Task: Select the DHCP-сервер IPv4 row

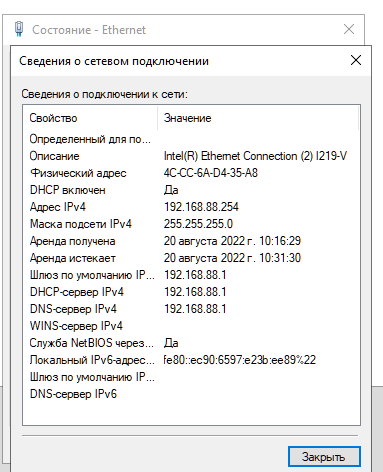Action: [191, 292]
